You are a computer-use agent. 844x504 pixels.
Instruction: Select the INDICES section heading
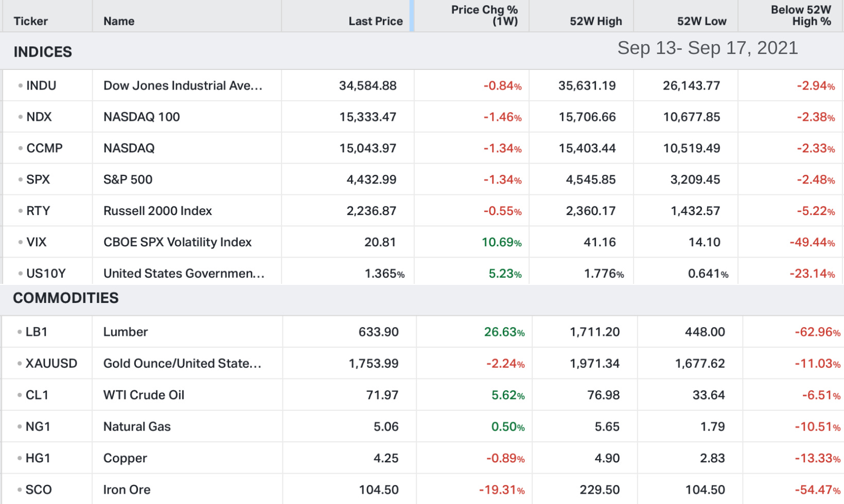click(x=43, y=52)
